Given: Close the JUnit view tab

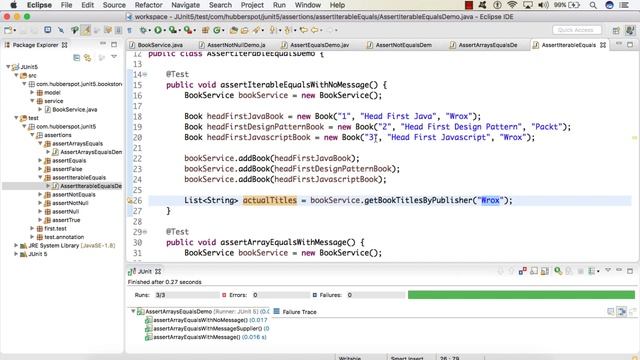Looking at the screenshot, I should click(158, 271).
